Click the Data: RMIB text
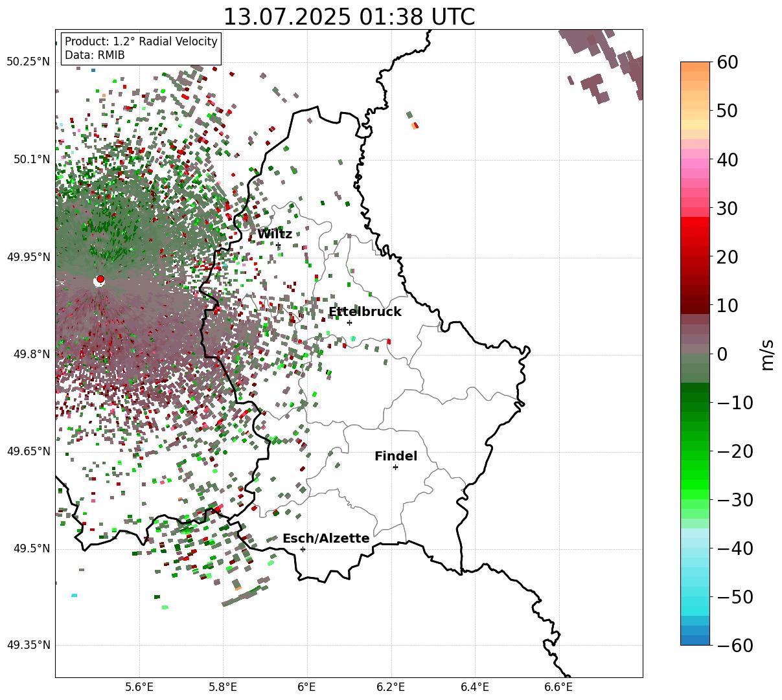The height and width of the screenshot is (700, 782). pos(95,56)
